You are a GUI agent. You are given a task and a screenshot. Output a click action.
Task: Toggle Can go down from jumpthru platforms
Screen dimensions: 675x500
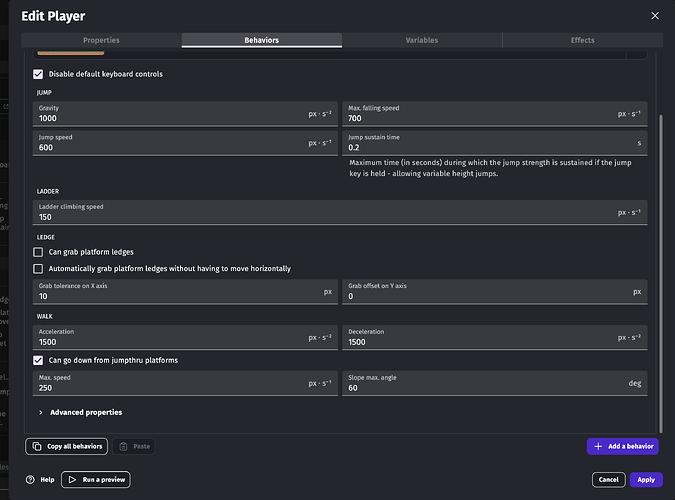click(x=38, y=360)
